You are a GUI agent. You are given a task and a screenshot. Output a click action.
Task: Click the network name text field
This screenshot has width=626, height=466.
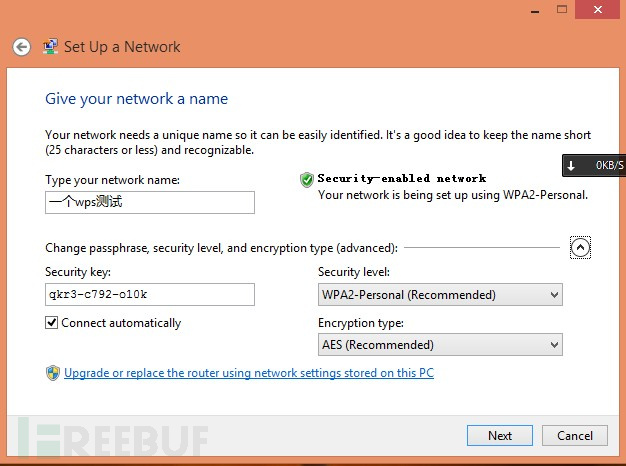pos(150,202)
